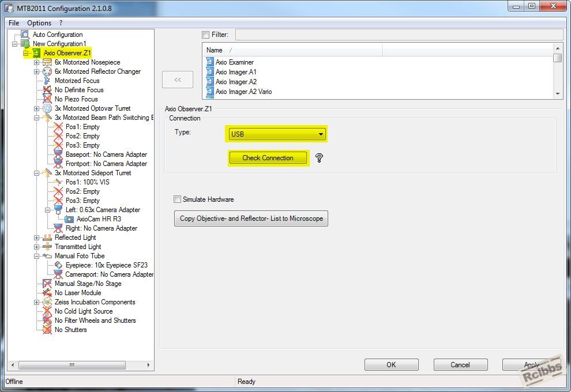571x392 pixels.
Task: Click the Baseport camera adapter icon
Action: pyautogui.click(x=58, y=154)
